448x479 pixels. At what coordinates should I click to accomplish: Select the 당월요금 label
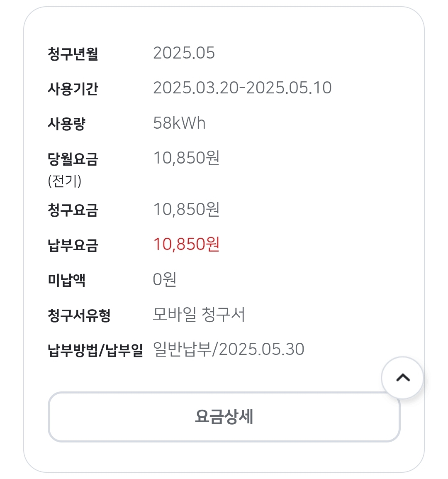pos(73,159)
